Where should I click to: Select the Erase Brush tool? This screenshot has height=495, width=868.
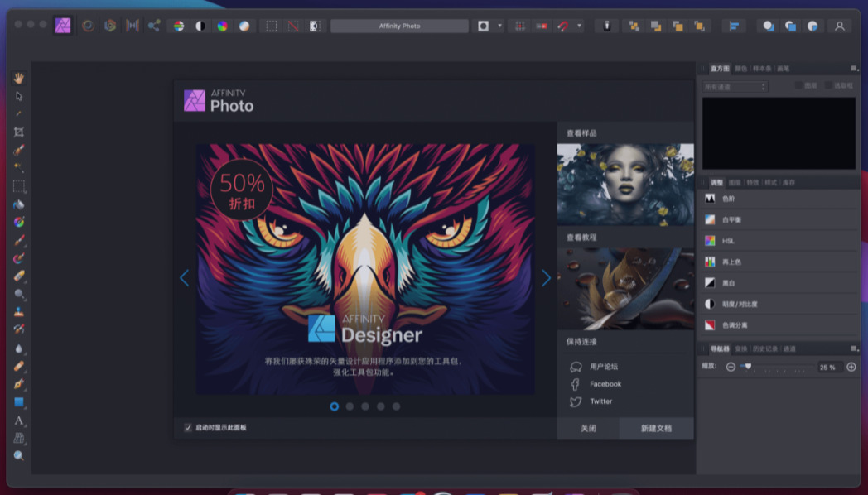(x=19, y=276)
